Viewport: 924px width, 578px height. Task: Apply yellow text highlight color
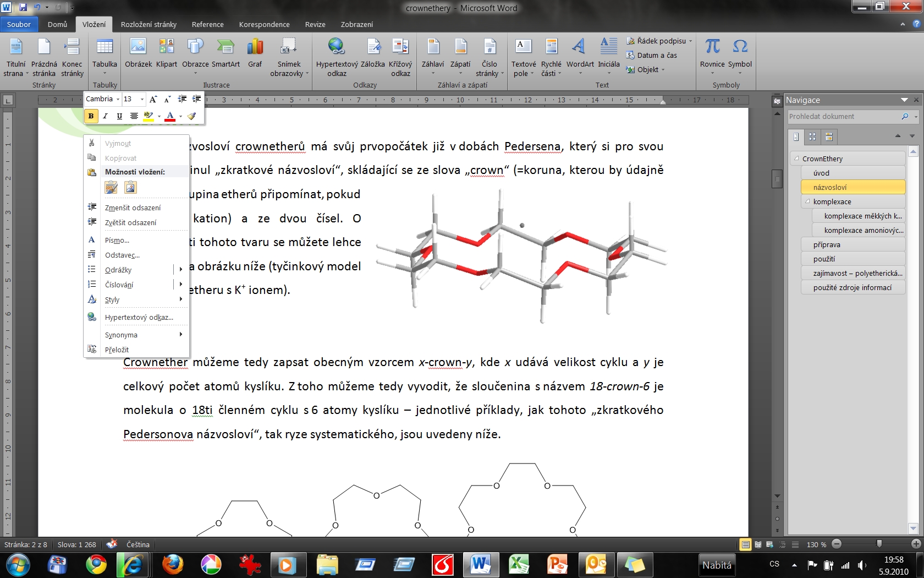[x=148, y=116]
